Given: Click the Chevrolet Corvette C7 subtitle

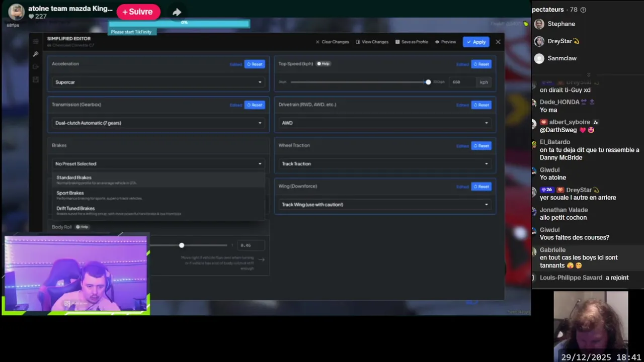Looking at the screenshot, I should pyautogui.click(x=70, y=45).
